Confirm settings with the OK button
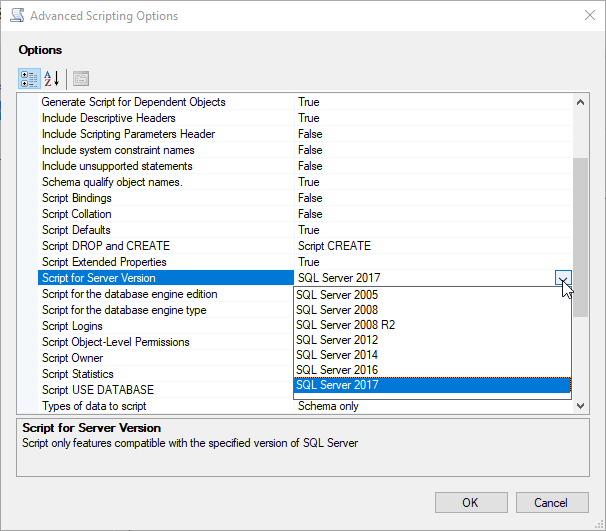The width and height of the screenshot is (606, 531). tap(471, 502)
